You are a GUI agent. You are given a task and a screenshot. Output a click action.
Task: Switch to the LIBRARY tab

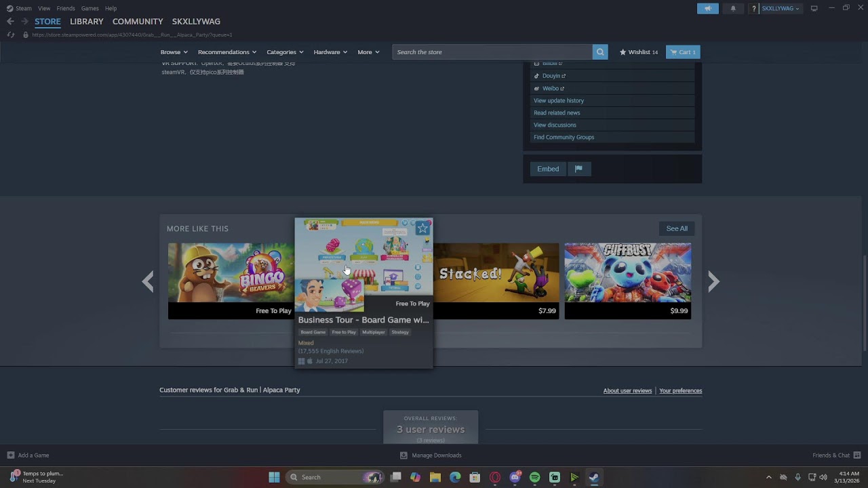[87, 22]
